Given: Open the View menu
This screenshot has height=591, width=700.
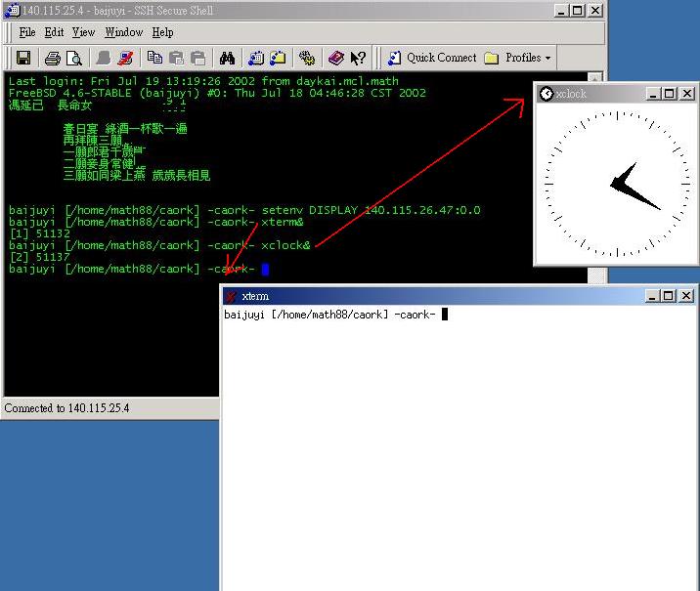Looking at the screenshot, I should (x=83, y=32).
